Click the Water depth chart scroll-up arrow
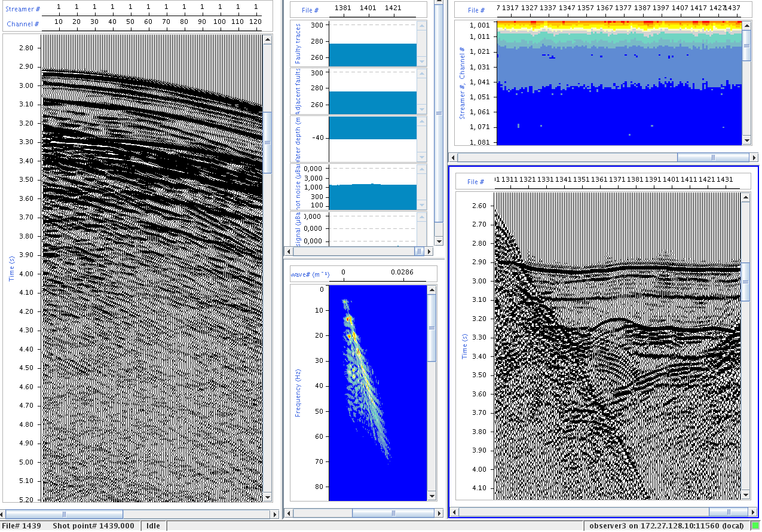 pyautogui.click(x=423, y=121)
